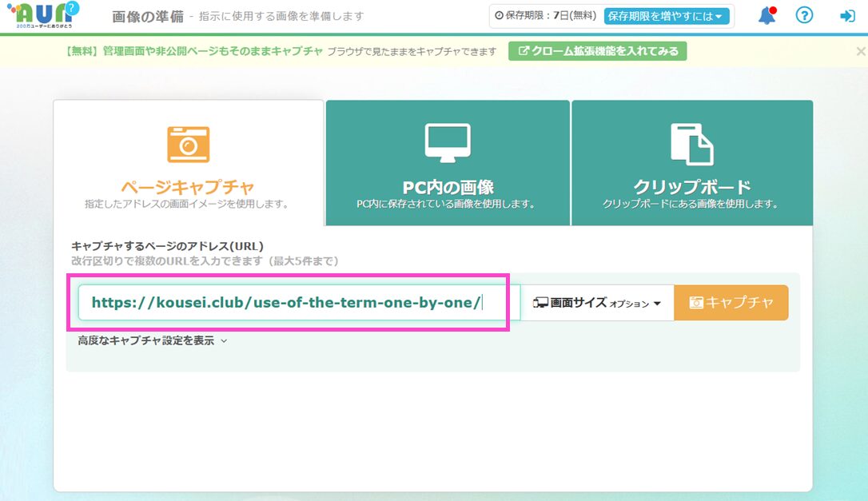This screenshot has height=501, width=868.
Task: Click the clipboard icon above クリップボード
Action: point(691,144)
